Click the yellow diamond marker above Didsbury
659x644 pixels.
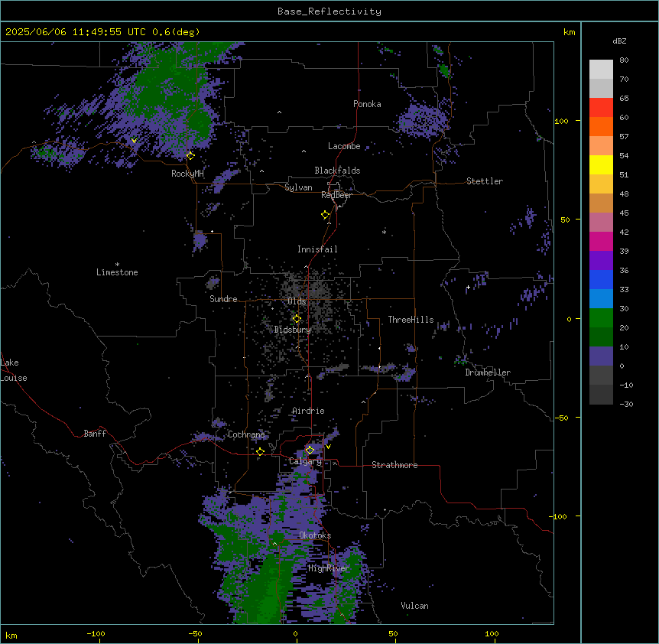297,319
